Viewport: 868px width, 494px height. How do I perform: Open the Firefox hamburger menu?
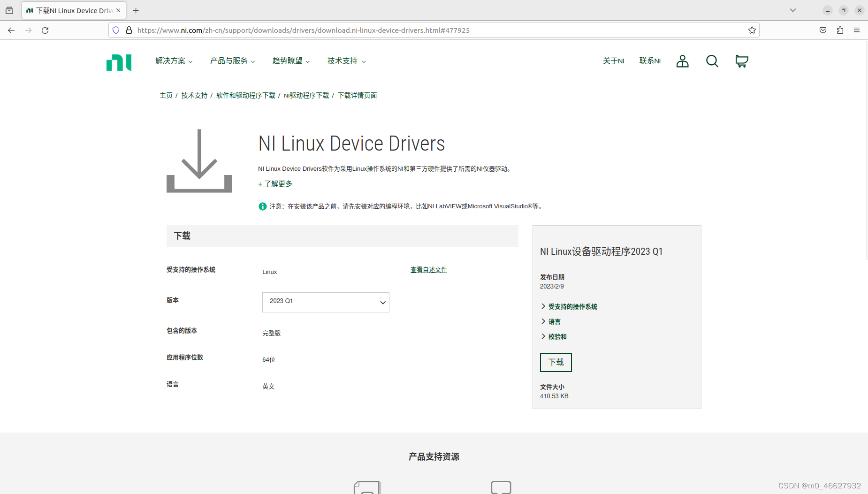coord(857,30)
